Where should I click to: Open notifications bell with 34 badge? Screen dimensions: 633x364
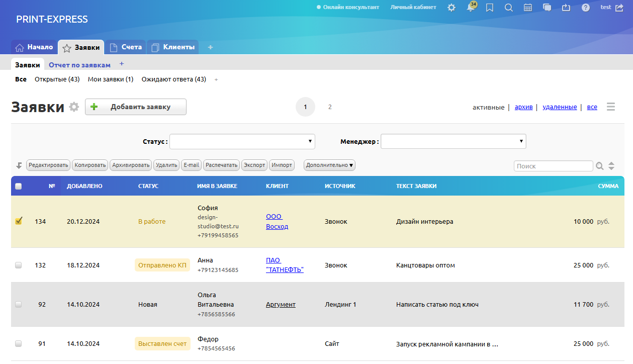pyautogui.click(x=471, y=8)
